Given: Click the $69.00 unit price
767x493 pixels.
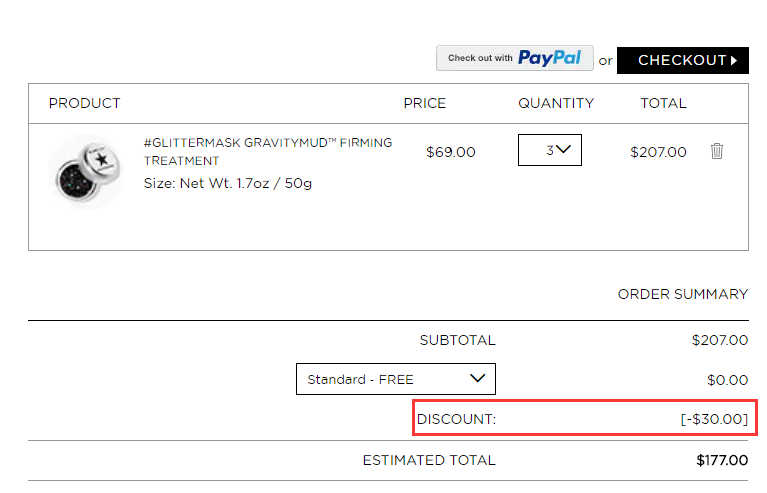Looking at the screenshot, I should pyautogui.click(x=451, y=152).
